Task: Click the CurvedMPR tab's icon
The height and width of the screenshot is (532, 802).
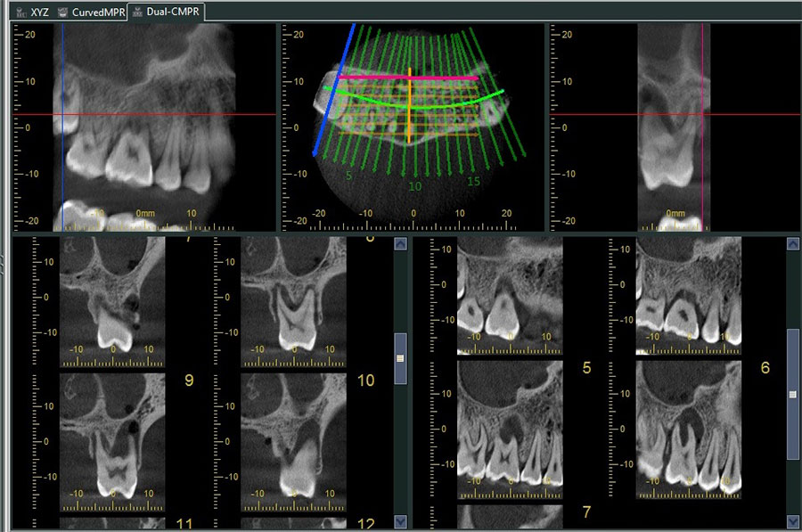Action: [63, 12]
